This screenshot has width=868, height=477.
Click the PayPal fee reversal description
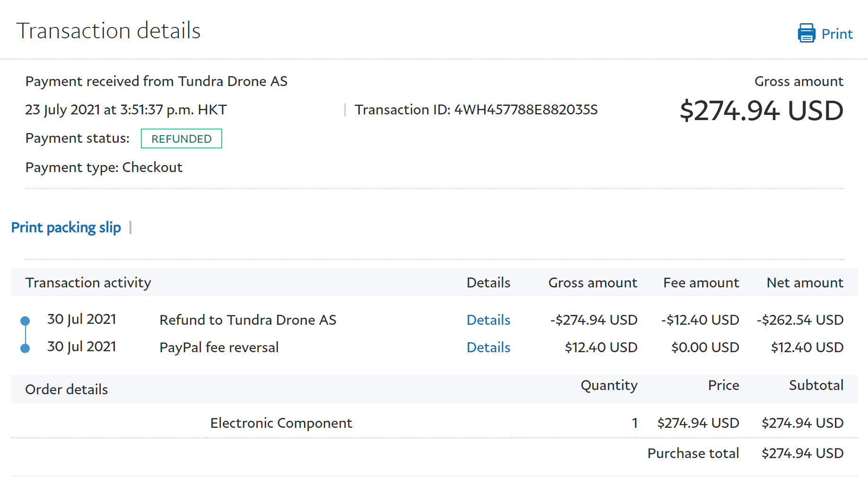(219, 347)
